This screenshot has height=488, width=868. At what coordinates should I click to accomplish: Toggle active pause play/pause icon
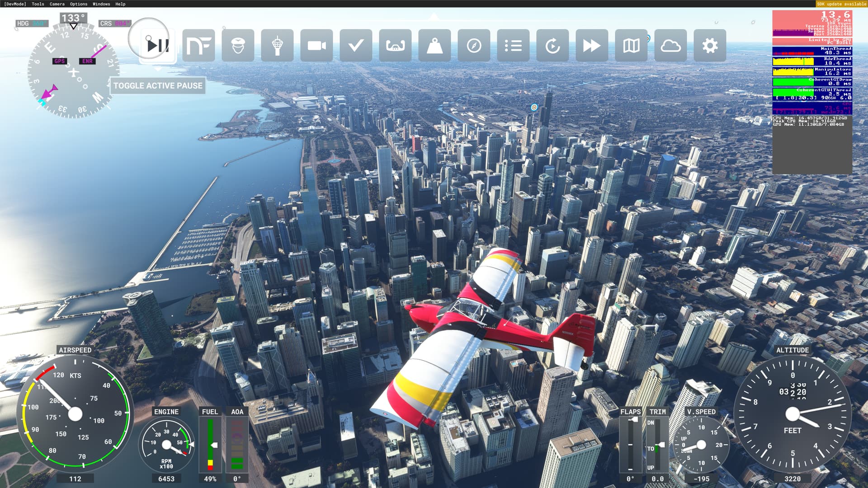[x=157, y=46]
